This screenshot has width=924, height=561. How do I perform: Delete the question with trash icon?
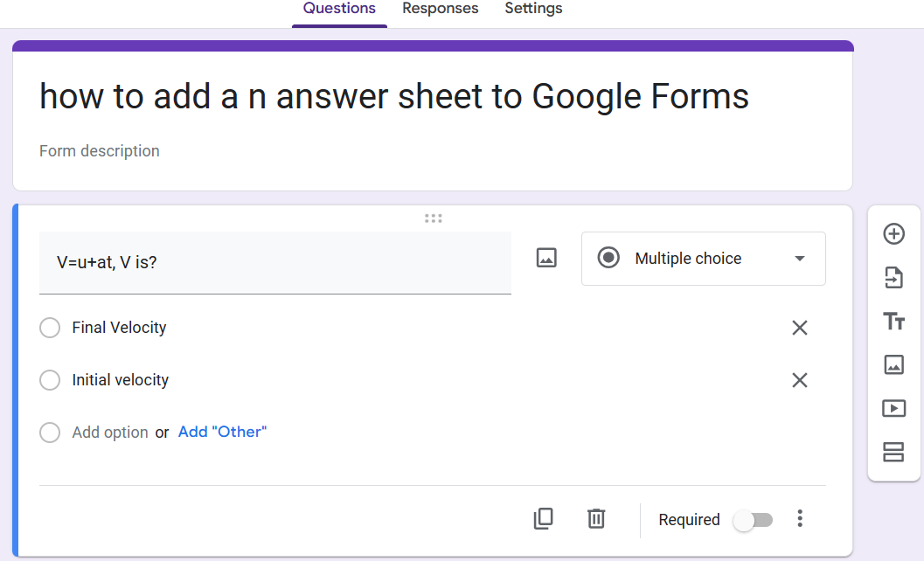click(596, 519)
